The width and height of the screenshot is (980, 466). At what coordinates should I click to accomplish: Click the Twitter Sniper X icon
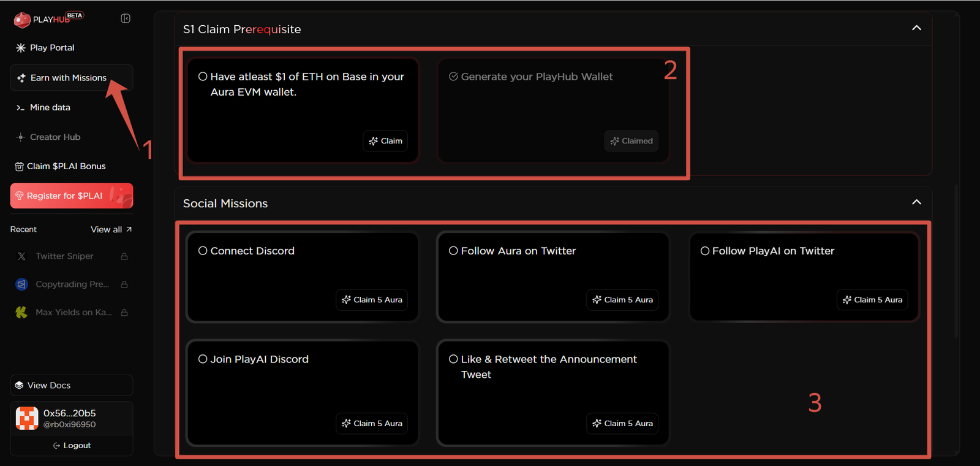pos(22,256)
